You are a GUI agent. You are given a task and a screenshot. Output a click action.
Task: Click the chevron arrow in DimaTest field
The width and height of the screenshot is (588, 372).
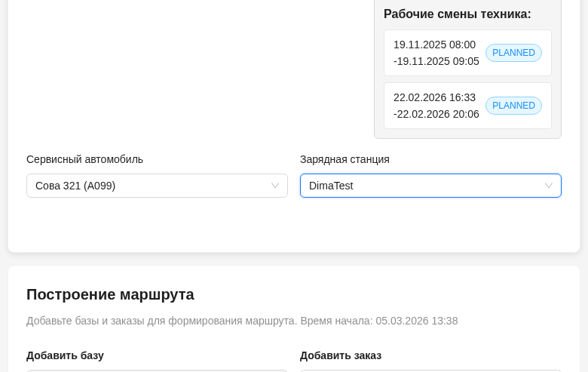tap(549, 186)
